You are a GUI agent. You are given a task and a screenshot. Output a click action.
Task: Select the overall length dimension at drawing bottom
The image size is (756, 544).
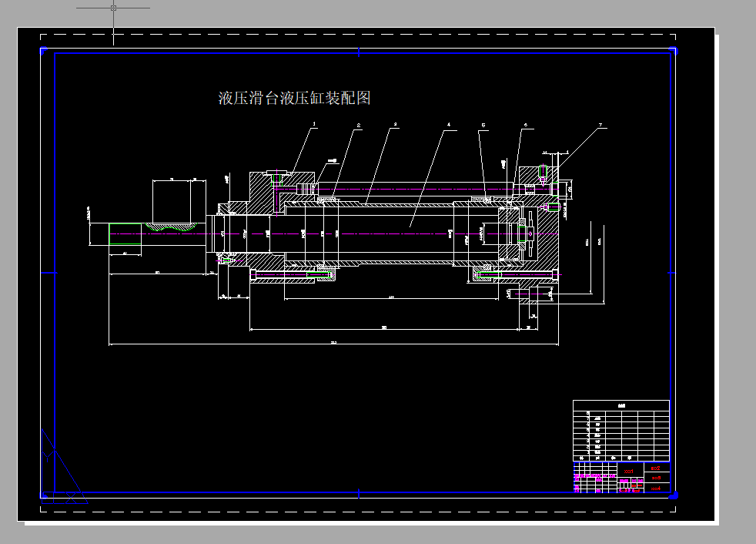coord(333,343)
